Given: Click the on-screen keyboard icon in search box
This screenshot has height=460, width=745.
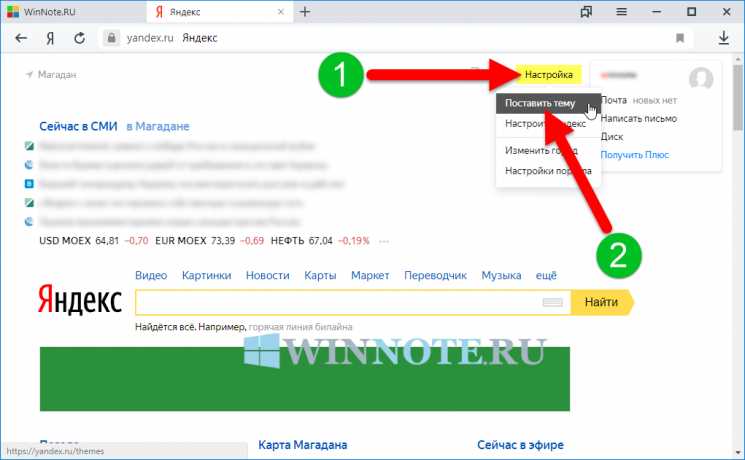Looking at the screenshot, I should pos(551,302).
